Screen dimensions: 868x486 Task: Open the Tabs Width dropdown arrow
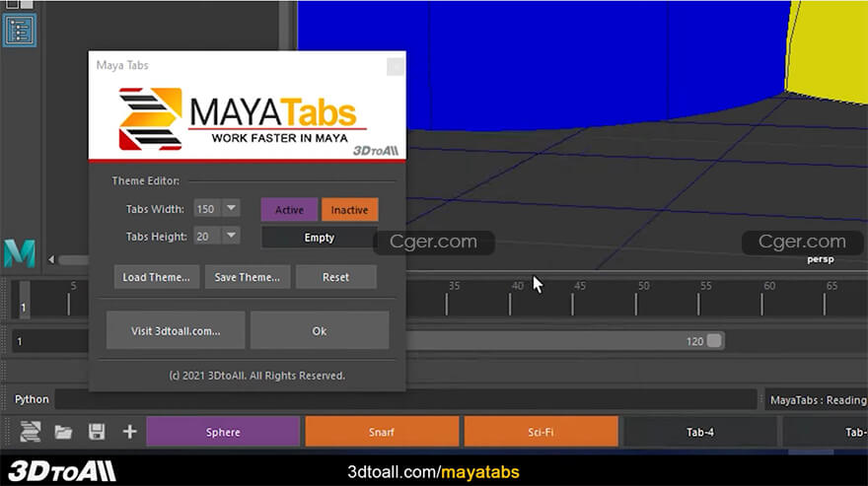[x=231, y=209]
